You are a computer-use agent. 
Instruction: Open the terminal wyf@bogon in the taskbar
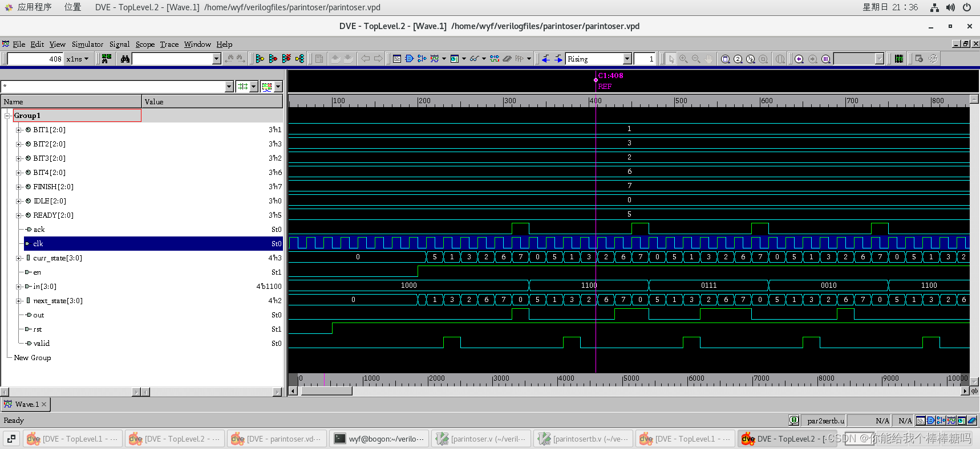[x=379, y=439]
